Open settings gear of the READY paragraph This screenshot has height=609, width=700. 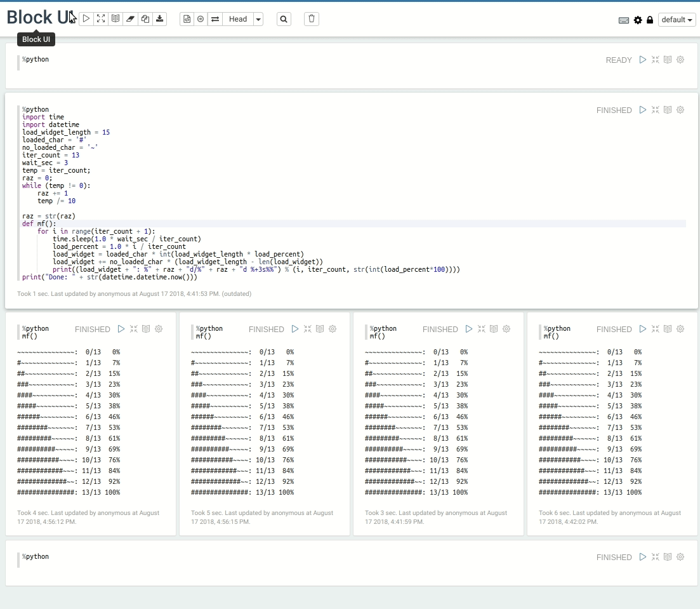click(x=680, y=60)
